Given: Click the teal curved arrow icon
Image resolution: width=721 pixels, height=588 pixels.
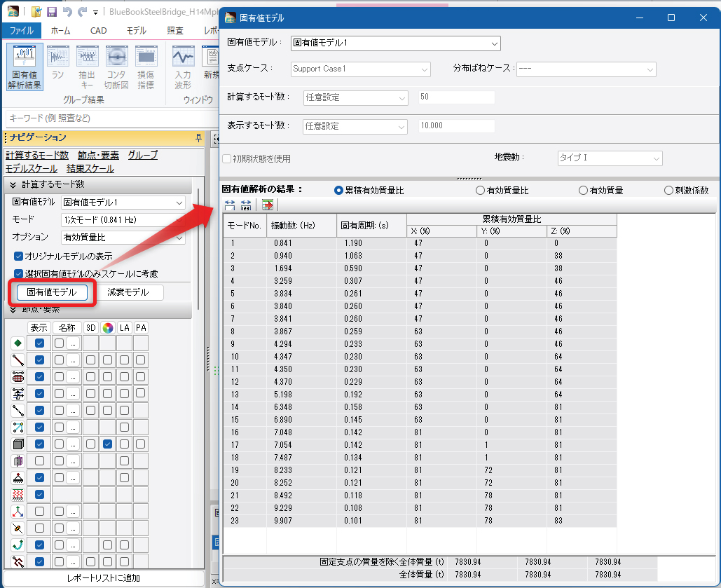Looking at the screenshot, I should tap(18, 545).
